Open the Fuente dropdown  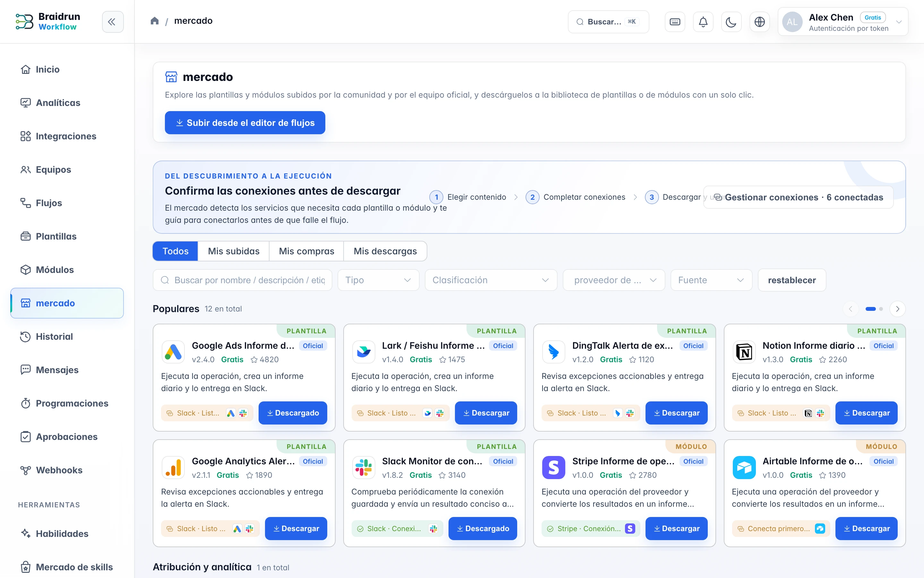(x=711, y=280)
